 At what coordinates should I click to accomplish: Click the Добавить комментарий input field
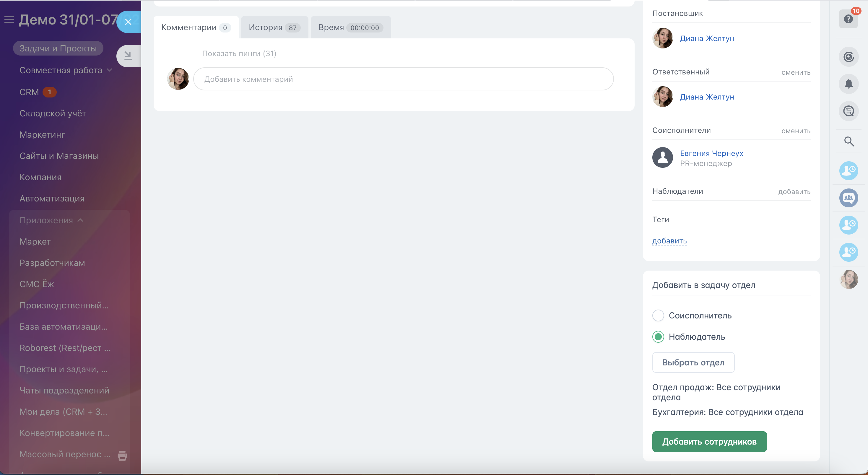pos(403,79)
